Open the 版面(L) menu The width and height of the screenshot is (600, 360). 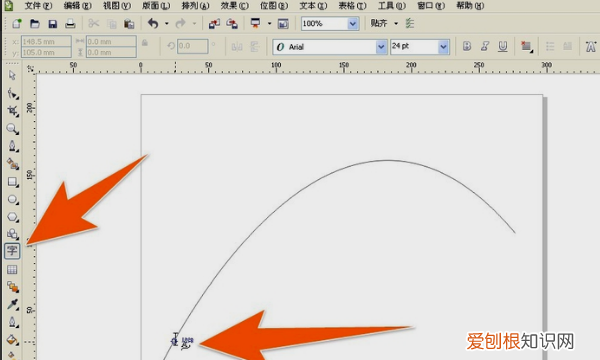[156, 6]
